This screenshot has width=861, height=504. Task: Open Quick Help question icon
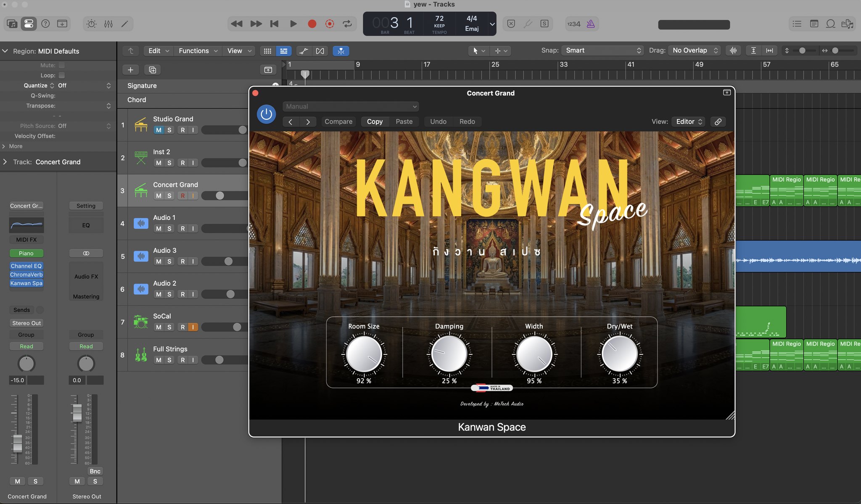(45, 24)
